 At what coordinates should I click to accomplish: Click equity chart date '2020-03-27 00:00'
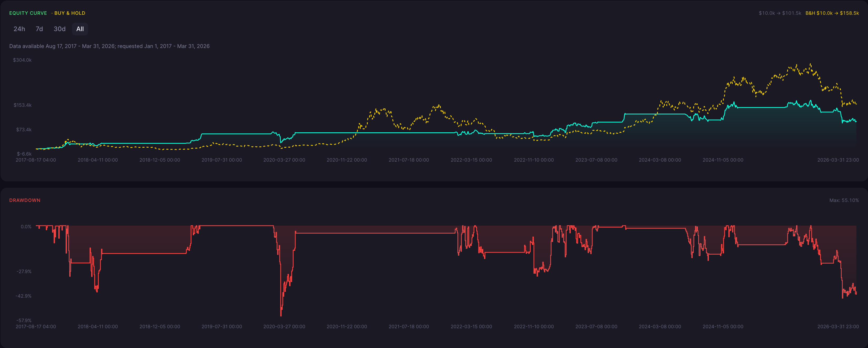284,160
